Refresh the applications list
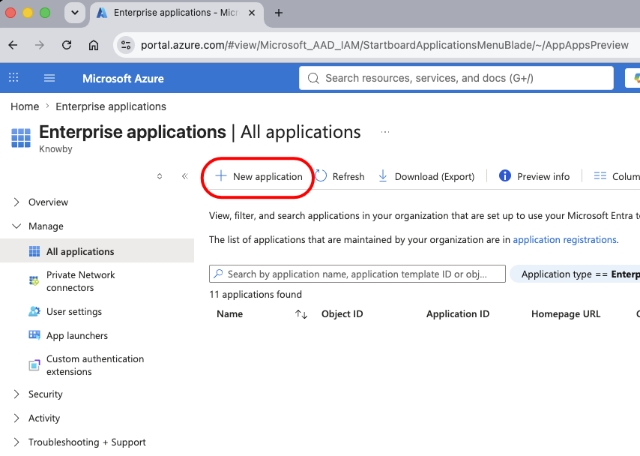Image resolution: width=640 pixels, height=456 pixels. (340, 176)
